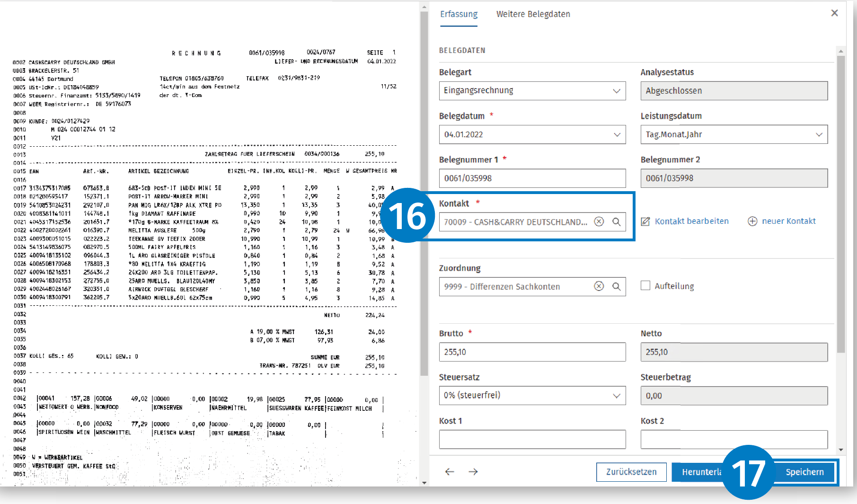Click the RECHNUNG title in the invoice preview

(x=196, y=53)
